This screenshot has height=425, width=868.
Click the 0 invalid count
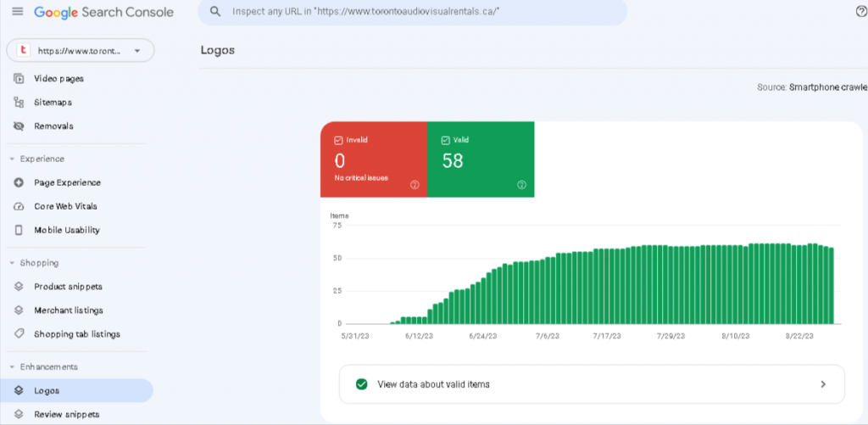pos(340,160)
